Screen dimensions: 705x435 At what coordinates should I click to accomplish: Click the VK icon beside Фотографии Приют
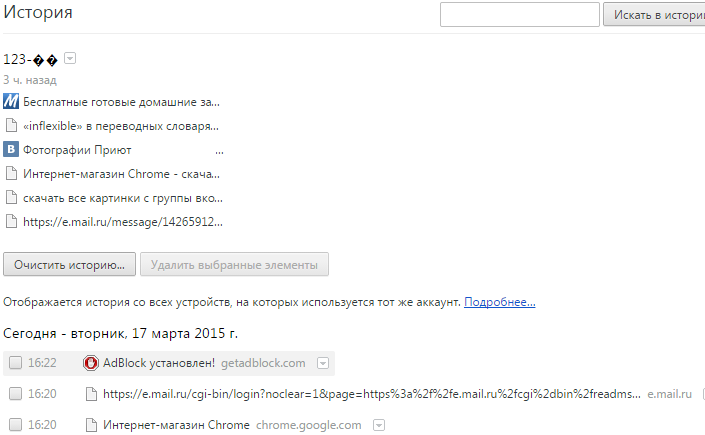pos(11,150)
